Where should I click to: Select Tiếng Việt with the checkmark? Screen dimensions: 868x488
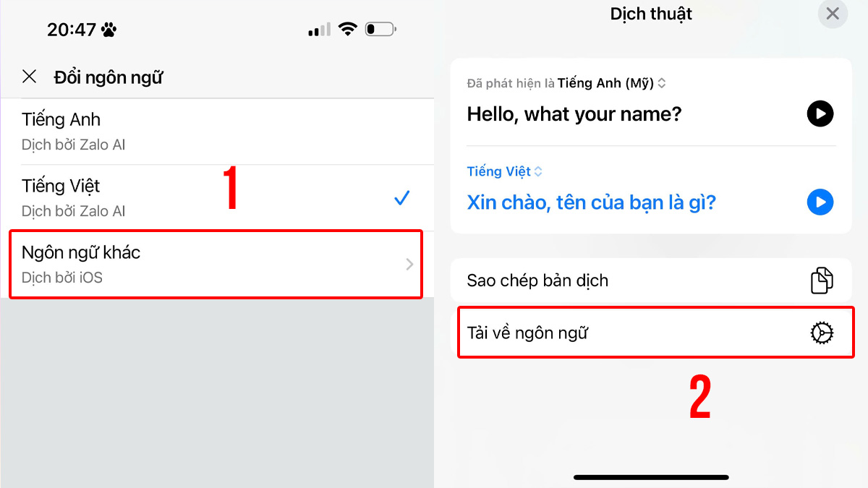click(x=217, y=198)
